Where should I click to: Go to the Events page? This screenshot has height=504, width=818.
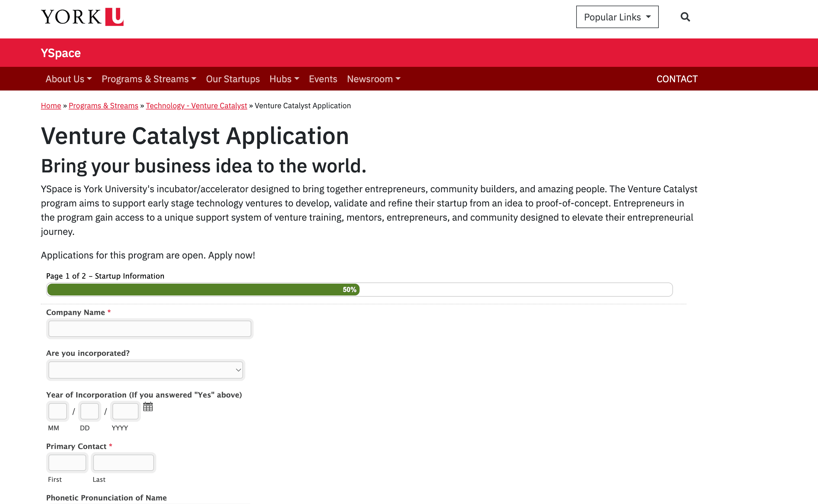(x=323, y=79)
